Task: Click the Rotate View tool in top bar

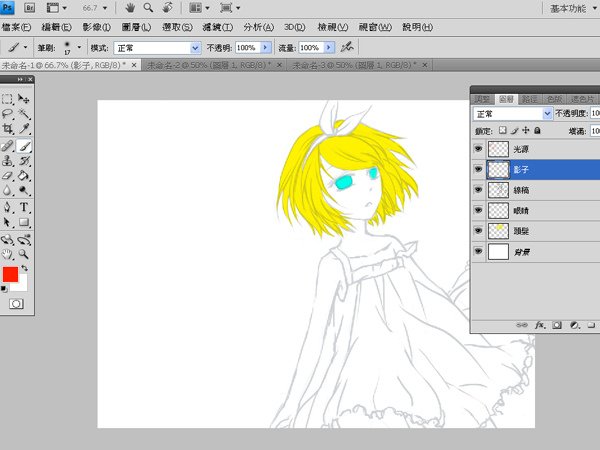Action: pyautogui.click(x=167, y=7)
